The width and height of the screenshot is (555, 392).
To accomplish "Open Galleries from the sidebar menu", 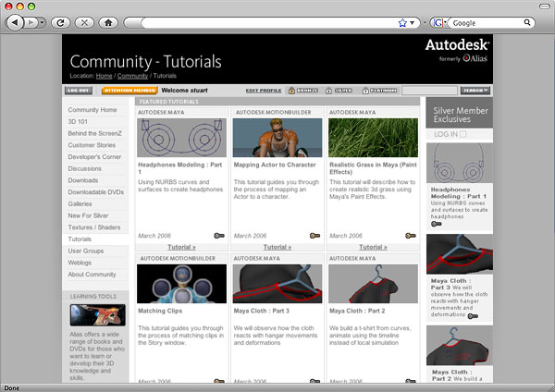I will tap(80, 204).
